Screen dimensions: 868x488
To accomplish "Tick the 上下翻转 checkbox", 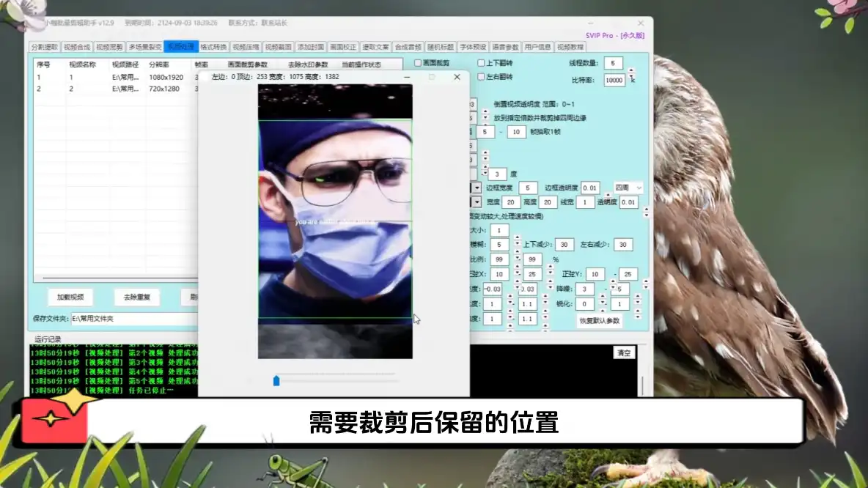I will coord(481,63).
